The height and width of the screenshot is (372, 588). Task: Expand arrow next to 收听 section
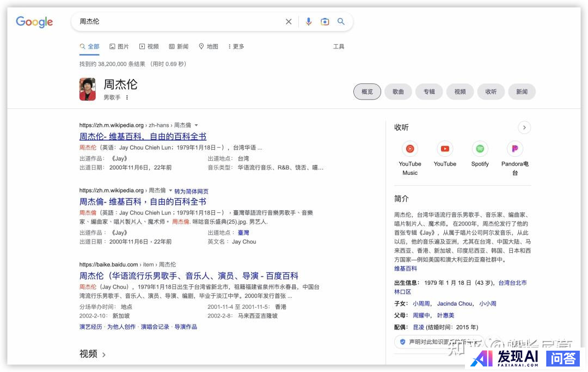(524, 127)
